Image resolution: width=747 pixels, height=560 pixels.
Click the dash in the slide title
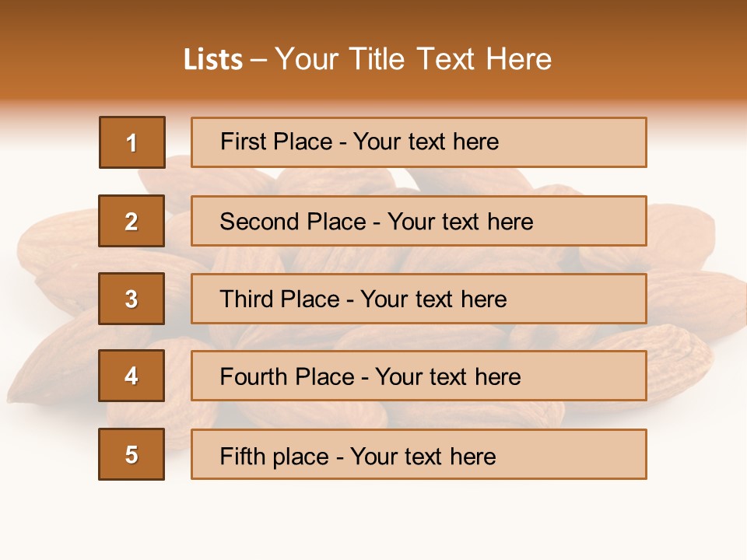[258, 59]
